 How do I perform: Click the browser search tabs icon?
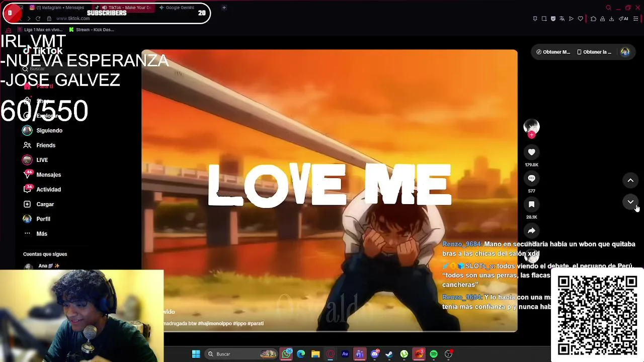click(x=608, y=8)
